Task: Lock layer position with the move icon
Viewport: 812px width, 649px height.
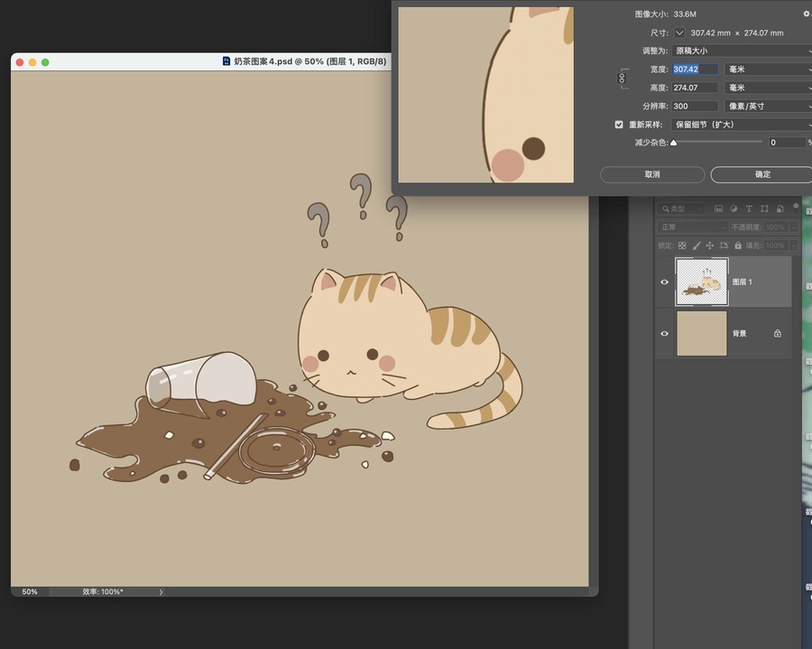Action: click(x=709, y=246)
